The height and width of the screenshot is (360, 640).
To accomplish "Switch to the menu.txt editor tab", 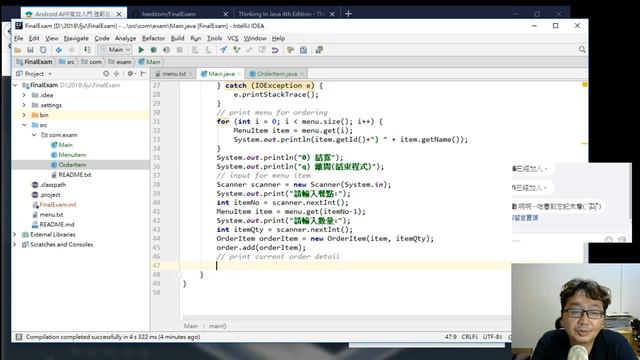I will 173,73.
